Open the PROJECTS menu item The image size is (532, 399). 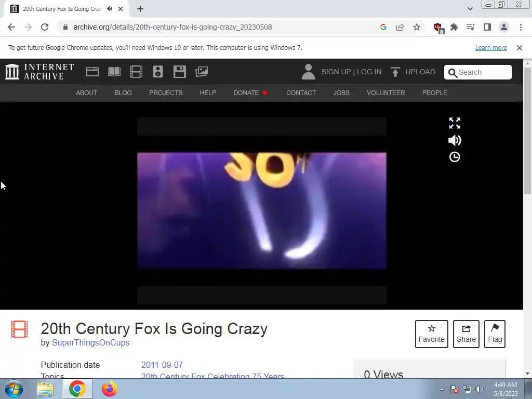click(166, 92)
